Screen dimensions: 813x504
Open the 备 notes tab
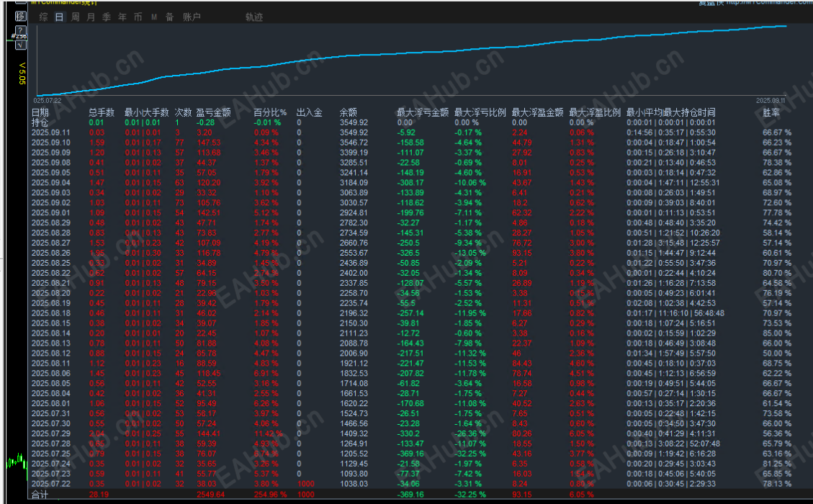[x=169, y=17]
